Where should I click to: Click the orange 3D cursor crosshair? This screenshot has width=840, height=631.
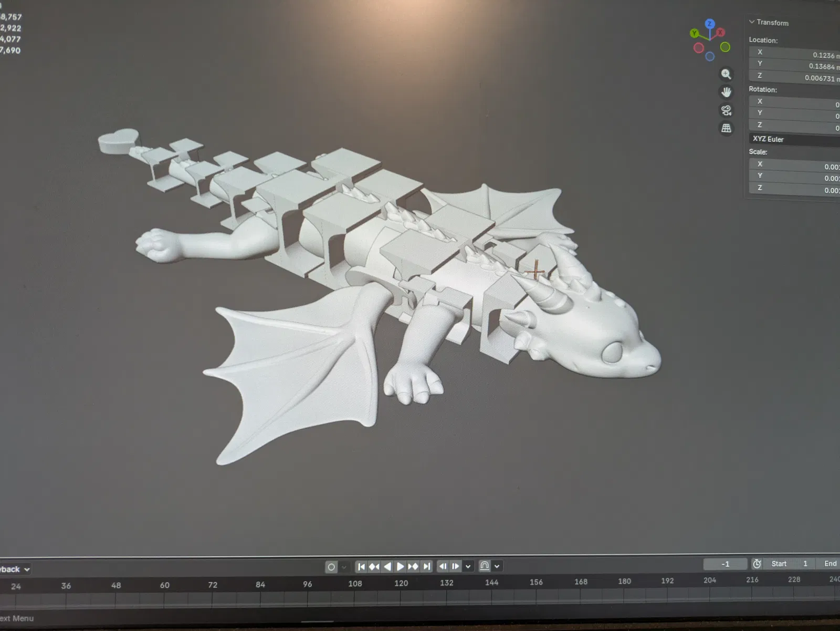click(535, 272)
